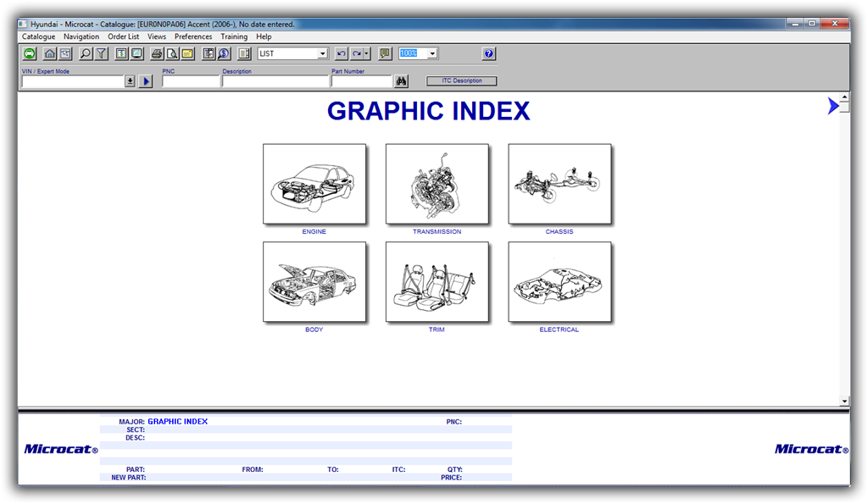Open the Help menu
This screenshot has width=868, height=504.
point(264,36)
